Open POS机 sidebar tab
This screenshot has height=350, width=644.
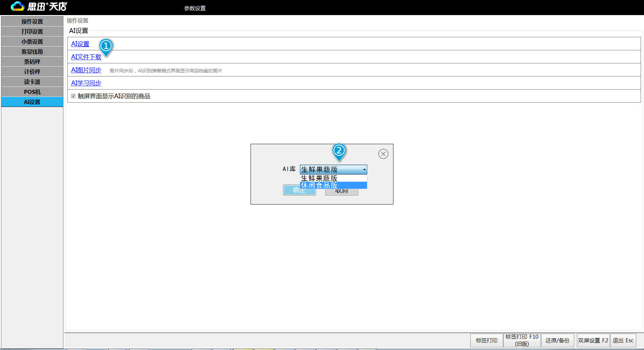coord(32,92)
